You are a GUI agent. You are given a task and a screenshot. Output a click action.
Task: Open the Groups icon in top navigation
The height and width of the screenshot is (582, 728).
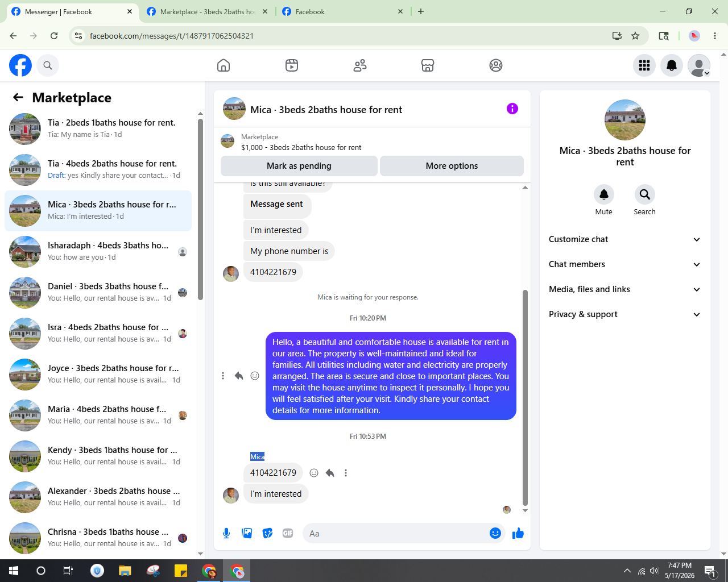pyautogui.click(x=496, y=65)
